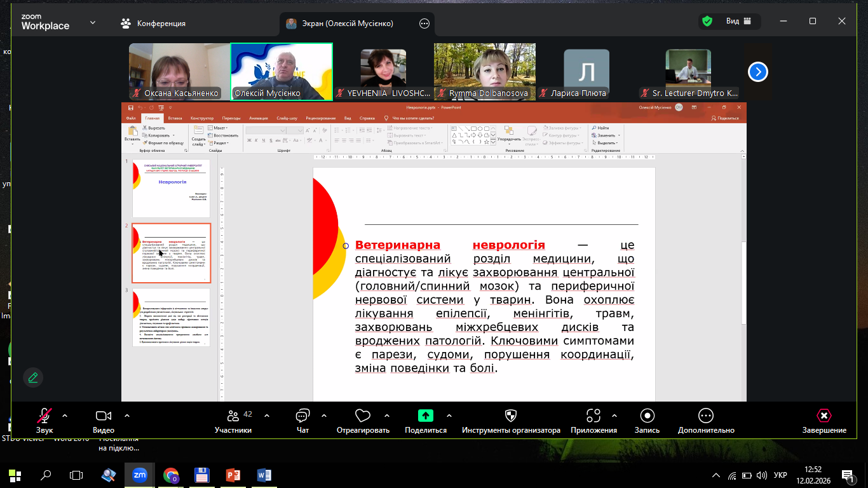The height and width of the screenshot is (488, 868).
Task: Expand video options arrow beside Видео
Action: [127, 416]
